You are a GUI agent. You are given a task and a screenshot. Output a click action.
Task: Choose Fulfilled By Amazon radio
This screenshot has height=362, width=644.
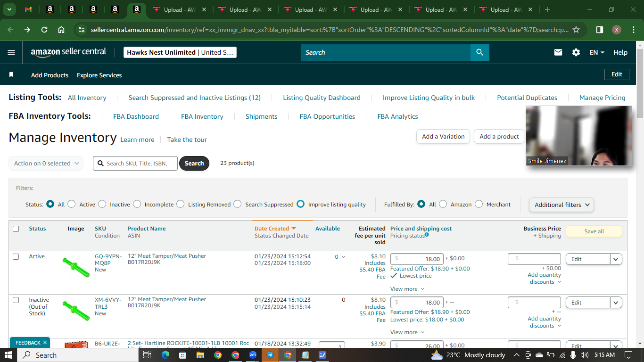pyautogui.click(x=443, y=204)
